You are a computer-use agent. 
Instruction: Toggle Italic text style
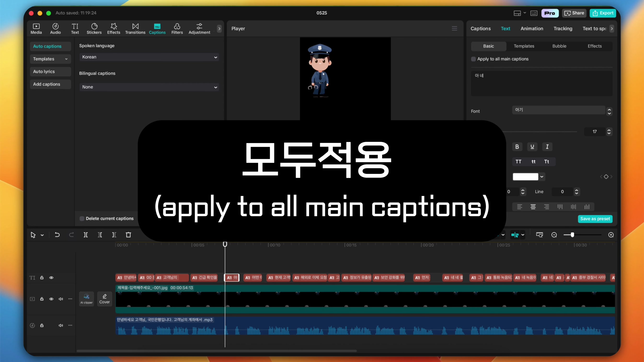click(547, 147)
